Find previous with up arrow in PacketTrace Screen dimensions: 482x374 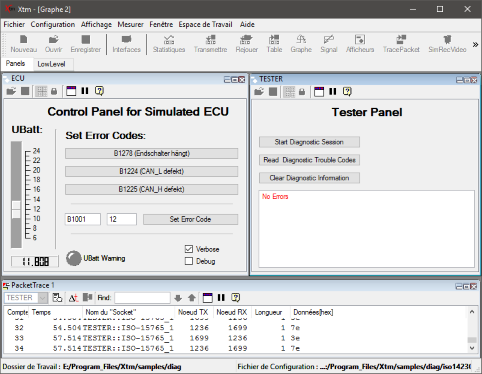(x=192, y=298)
